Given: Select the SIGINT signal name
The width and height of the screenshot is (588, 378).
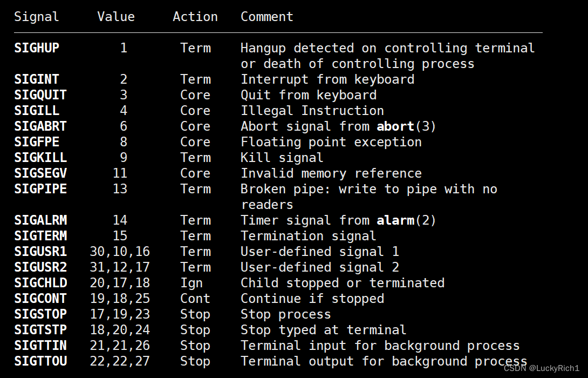Looking at the screenshot, I should (x=37, y=79).
